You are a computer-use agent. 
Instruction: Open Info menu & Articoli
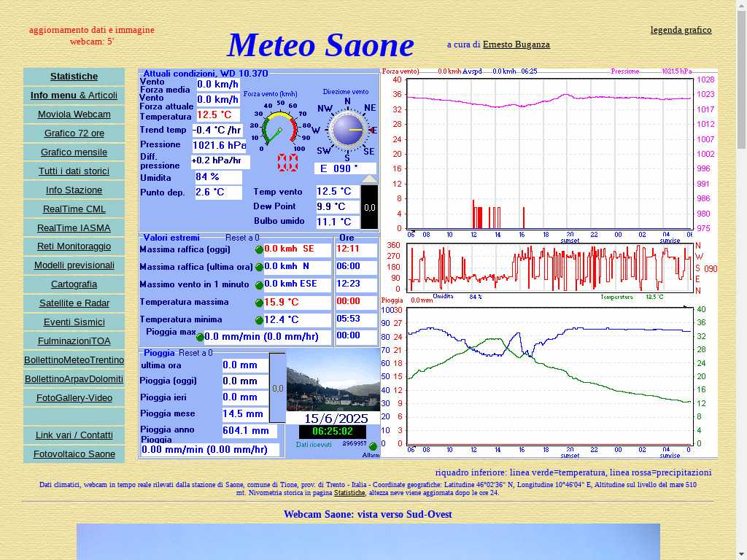[74, 96]
